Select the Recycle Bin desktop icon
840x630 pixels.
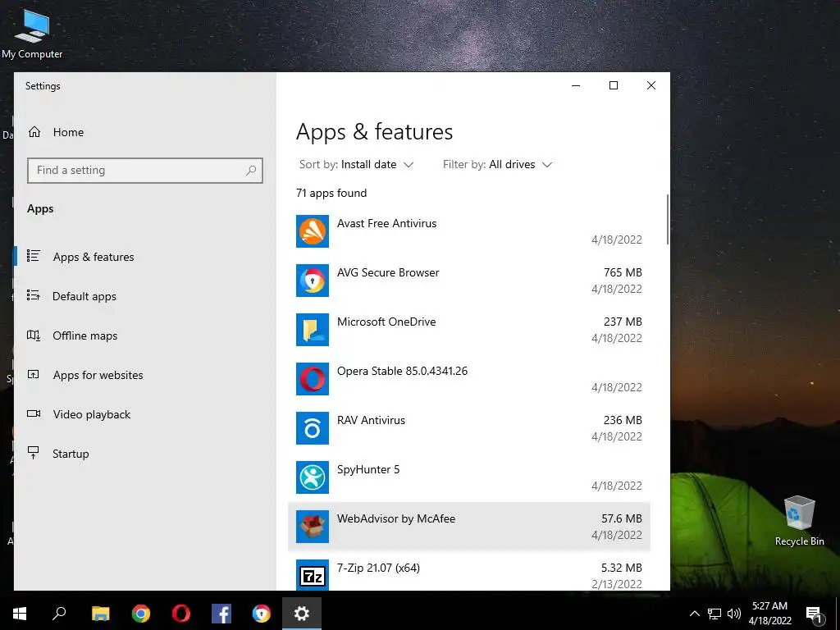[799, 521]
